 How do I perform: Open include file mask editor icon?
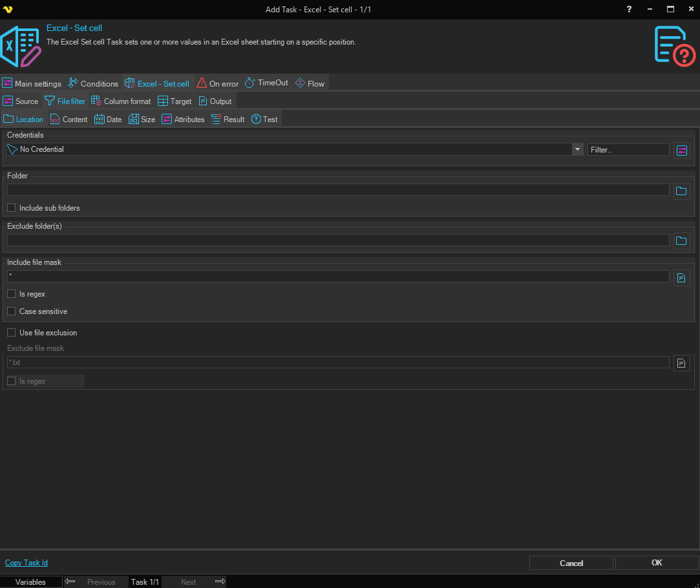point(681,278)
